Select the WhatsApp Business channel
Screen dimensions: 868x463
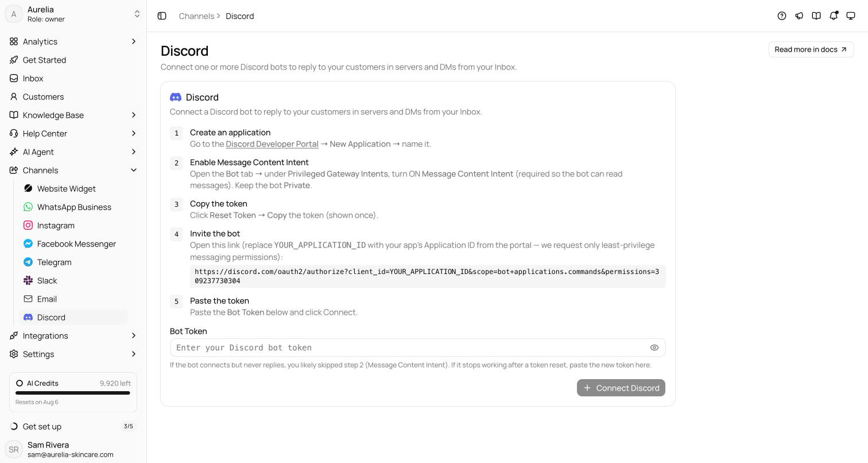(73, 207)
